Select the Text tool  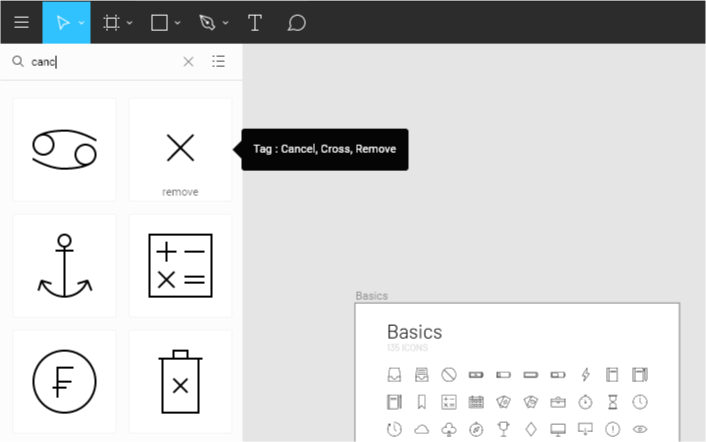[255, 23]
